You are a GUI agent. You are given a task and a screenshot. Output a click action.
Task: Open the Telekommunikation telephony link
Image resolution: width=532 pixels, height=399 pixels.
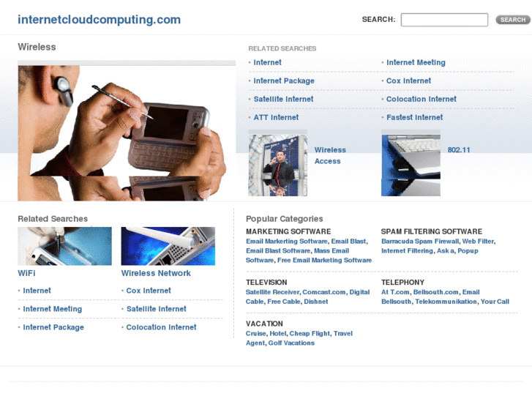[x=446, y=302]
